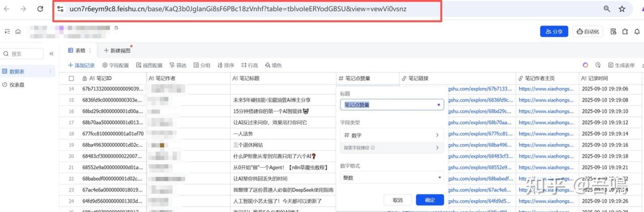Click the 取消 cancel button

[397, 200]
